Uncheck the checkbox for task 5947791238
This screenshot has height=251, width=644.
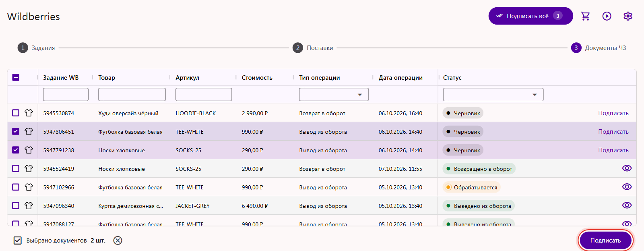pos(16,150)
